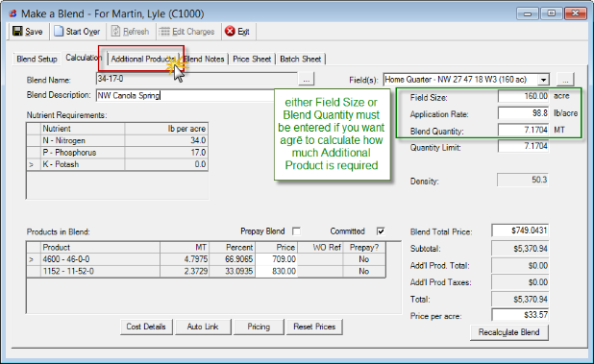Click the Density value field

(523, 180)
